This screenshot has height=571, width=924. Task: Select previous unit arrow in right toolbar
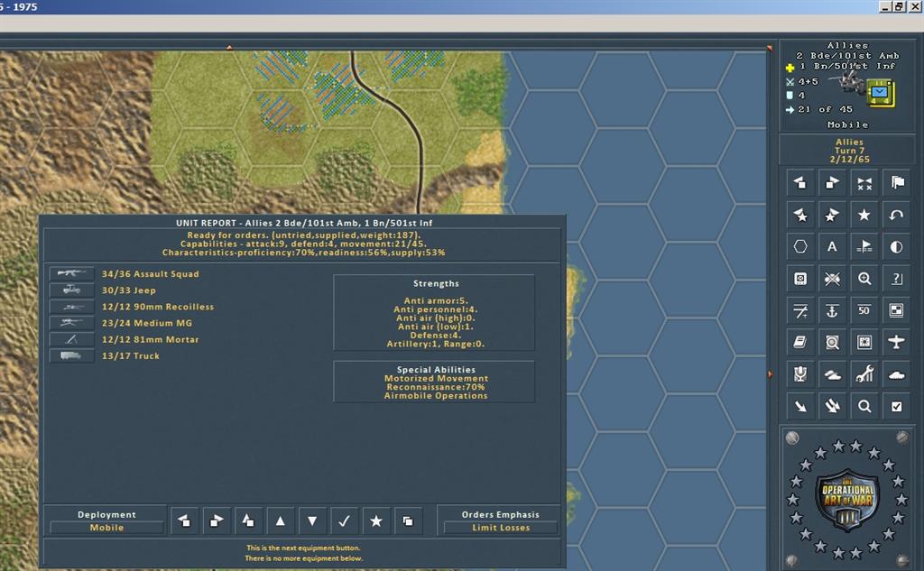click(800, 183)
